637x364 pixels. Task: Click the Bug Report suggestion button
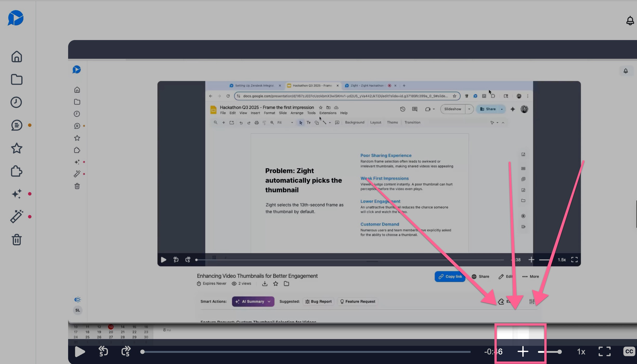(318, 302)
